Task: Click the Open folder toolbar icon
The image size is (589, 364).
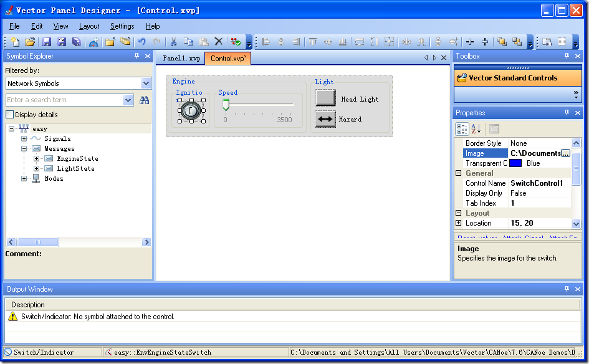Action: tap(30, 42)
